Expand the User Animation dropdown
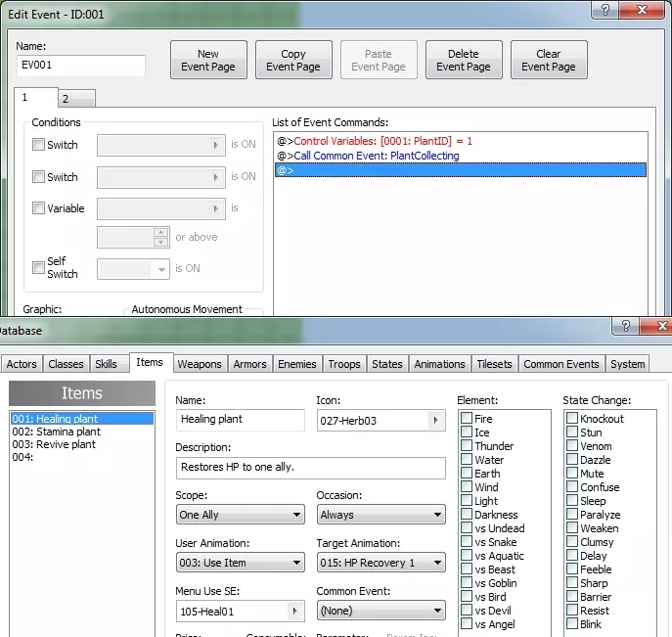Viewport: 672px width, 637px height. point(241,563)
